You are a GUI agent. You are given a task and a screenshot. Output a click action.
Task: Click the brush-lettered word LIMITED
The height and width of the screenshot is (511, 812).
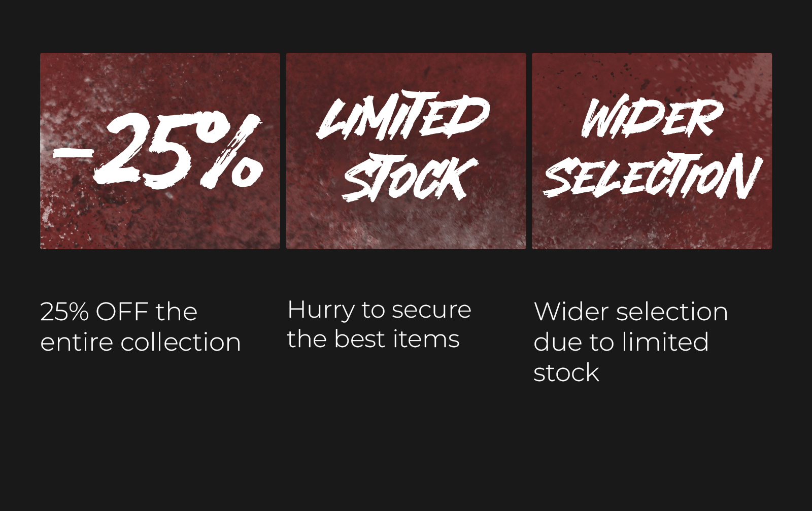403,115
